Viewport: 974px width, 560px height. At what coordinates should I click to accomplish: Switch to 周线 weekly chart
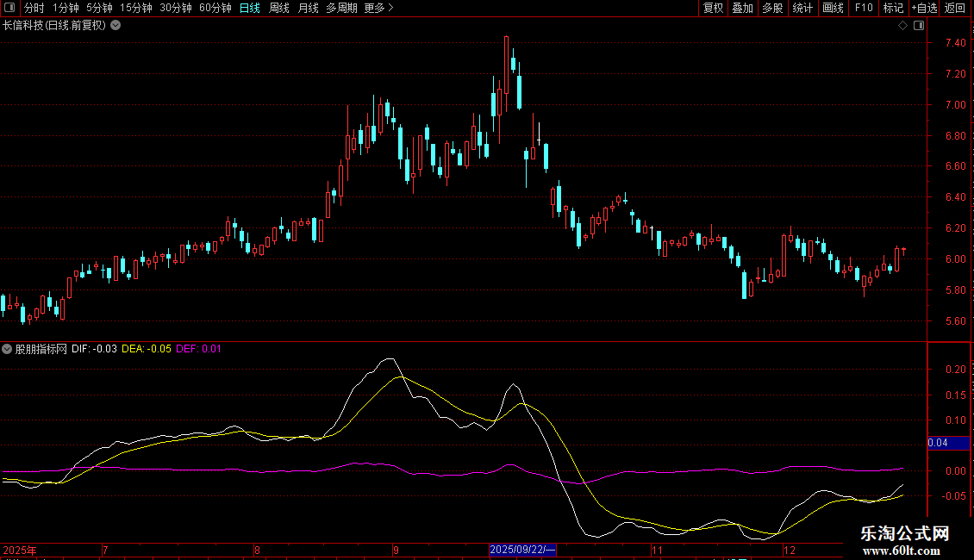point(279,8)
